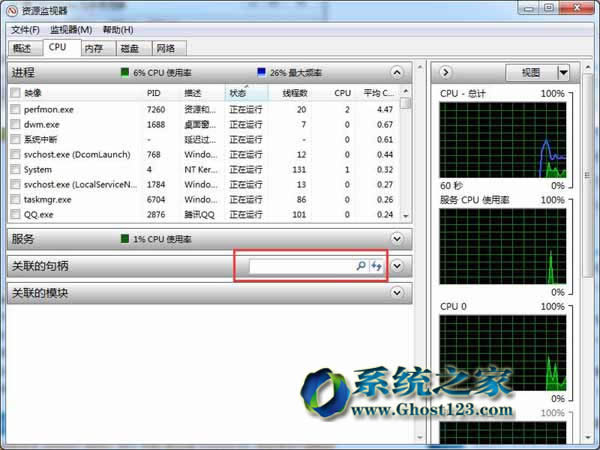
Task: Click the process list scroll down arrow
Action: point(406,216)
